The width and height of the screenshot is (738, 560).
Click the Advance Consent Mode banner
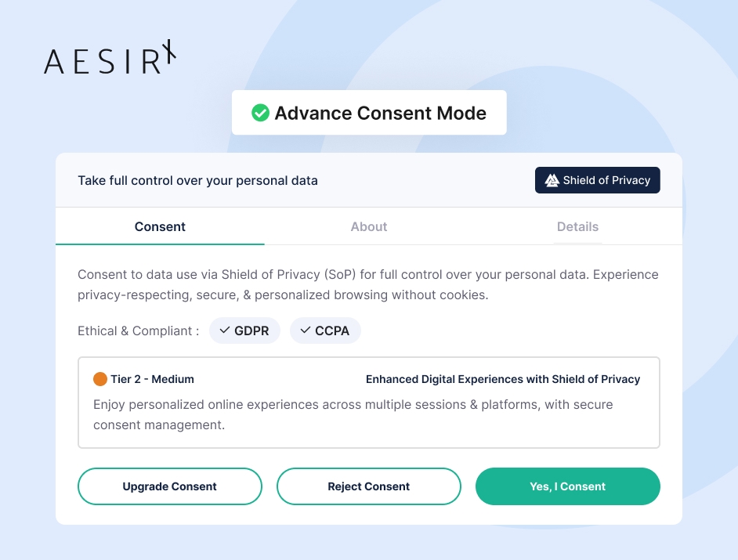tap(369, 112)
